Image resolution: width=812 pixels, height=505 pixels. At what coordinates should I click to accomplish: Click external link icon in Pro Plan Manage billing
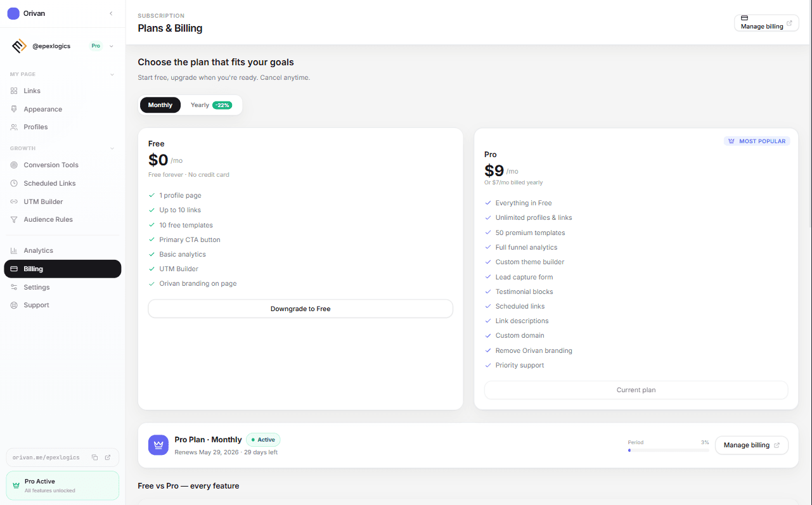click(x=777, y=445)
